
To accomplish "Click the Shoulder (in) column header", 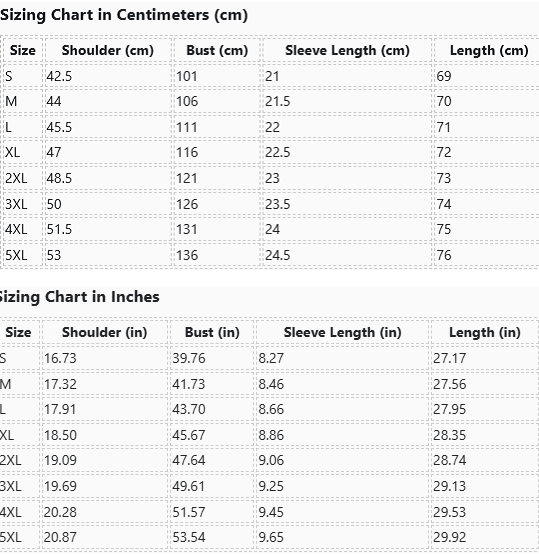I will 104,333.
